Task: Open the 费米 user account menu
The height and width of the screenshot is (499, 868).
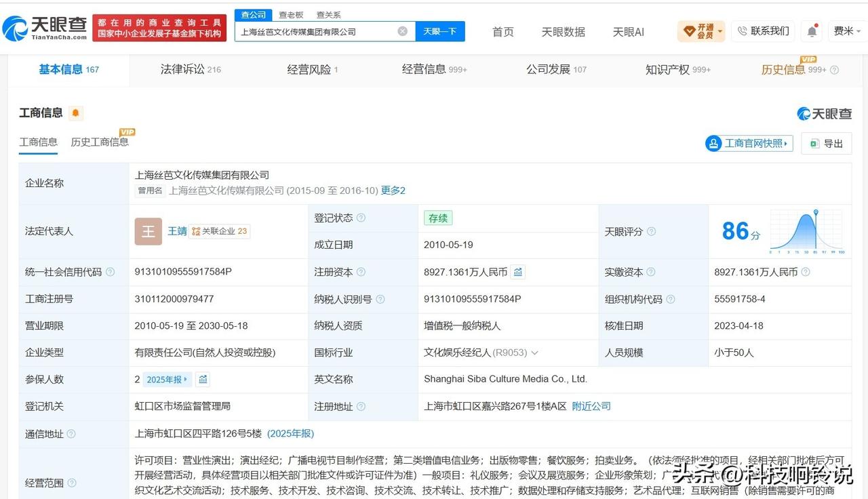Action: click(847, 31)
